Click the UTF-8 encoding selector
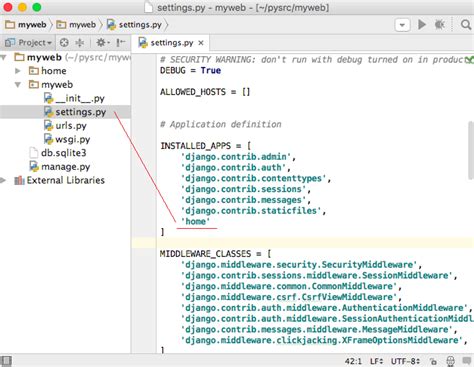 tap(405, 361)
